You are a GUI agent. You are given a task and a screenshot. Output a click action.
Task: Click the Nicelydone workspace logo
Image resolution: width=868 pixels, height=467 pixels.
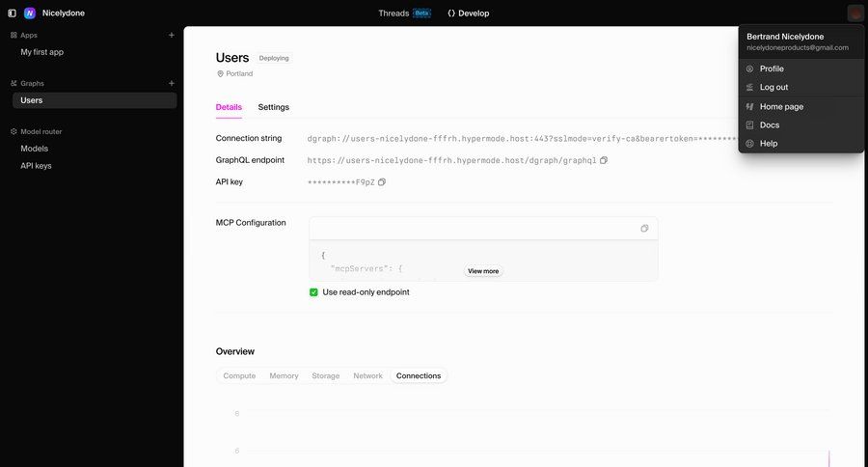(x=30, y=13)
